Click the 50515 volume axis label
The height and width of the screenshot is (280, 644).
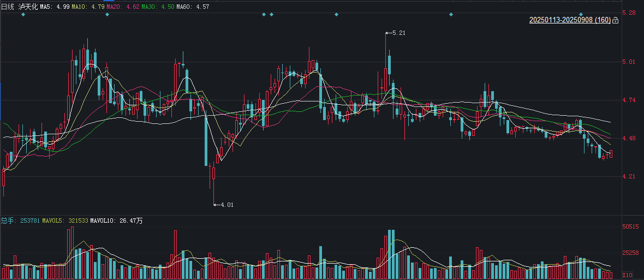pos(630,227)
